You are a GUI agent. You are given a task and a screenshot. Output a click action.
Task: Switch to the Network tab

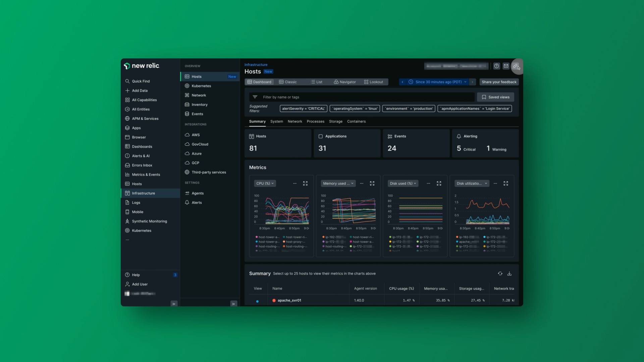(x=295, y=122)
